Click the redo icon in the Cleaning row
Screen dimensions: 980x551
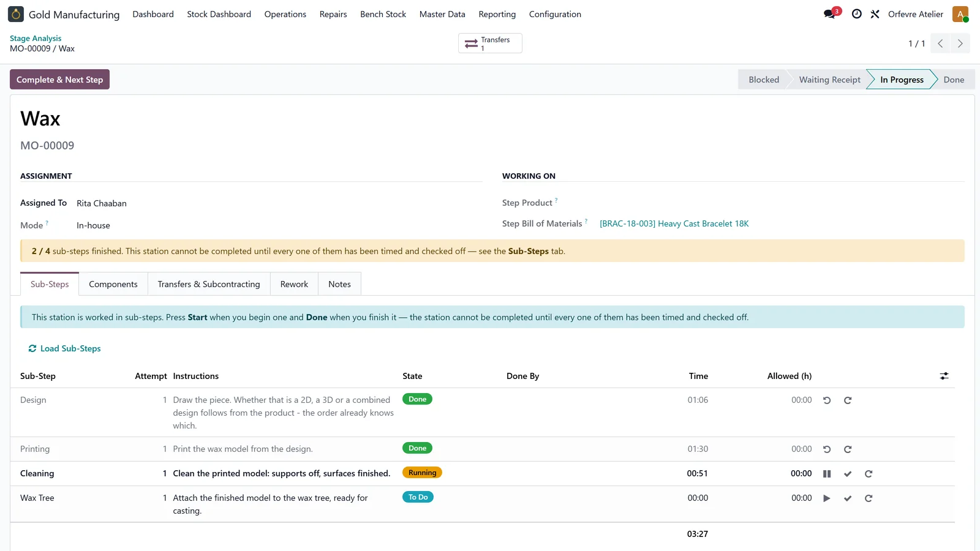(869, 474)
